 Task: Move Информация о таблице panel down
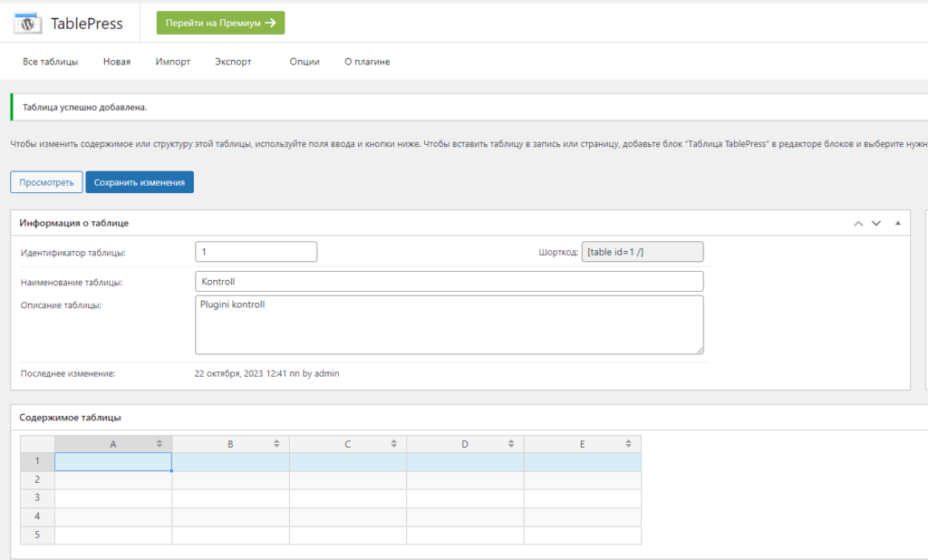pos(876,223)
